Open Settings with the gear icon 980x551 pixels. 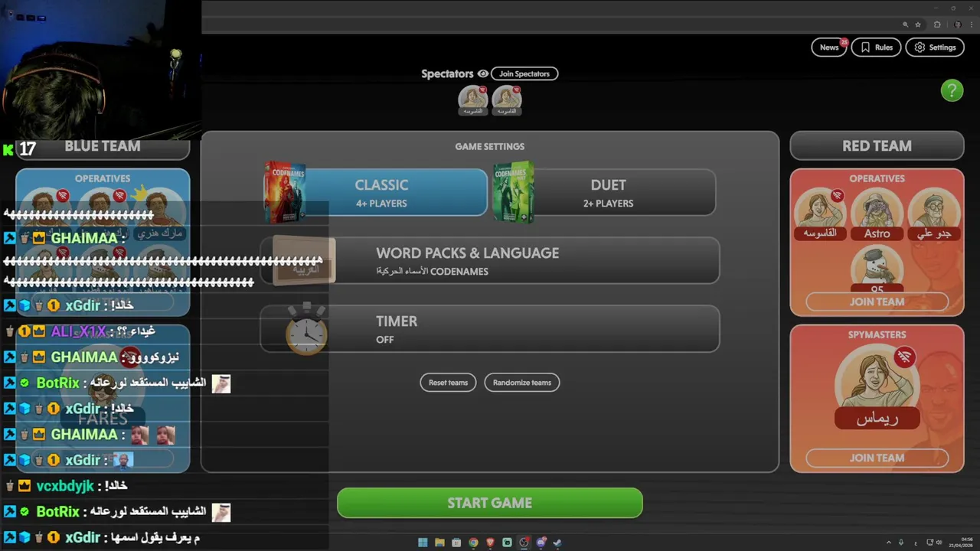click(935, 47)
